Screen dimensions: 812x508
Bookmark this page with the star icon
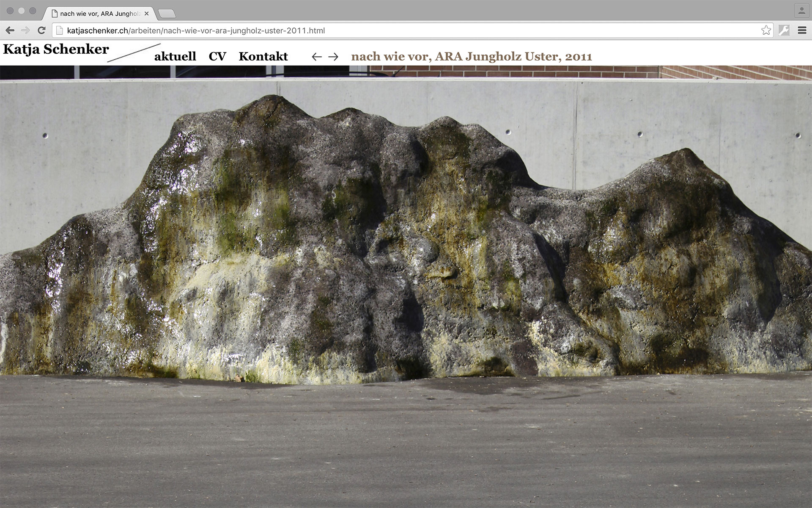click(766, 30)
